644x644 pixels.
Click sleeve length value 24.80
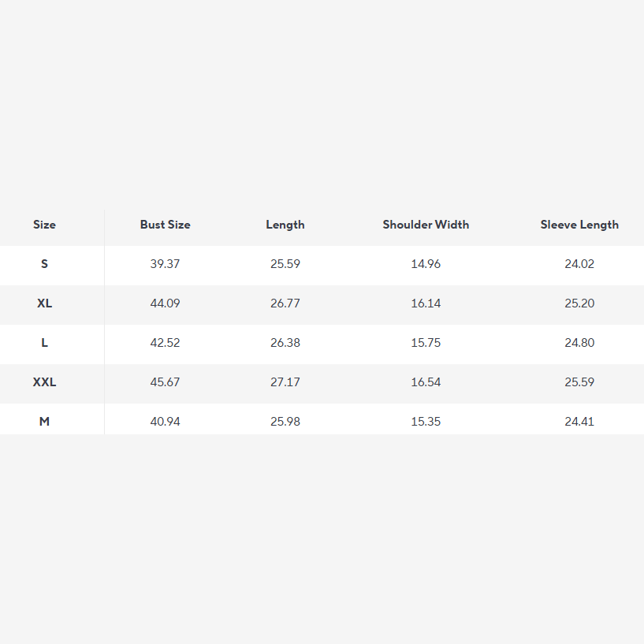click(x=579, y=343)
